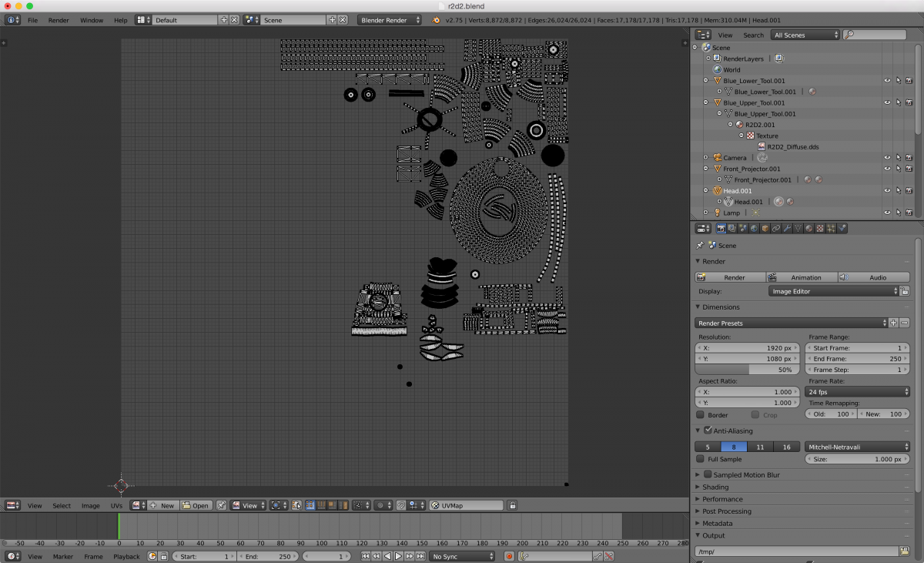Viewport: 924px width, 563px height.
Task: Click the anti-aliasing filter Size slider
Action: tap(858, 459)
